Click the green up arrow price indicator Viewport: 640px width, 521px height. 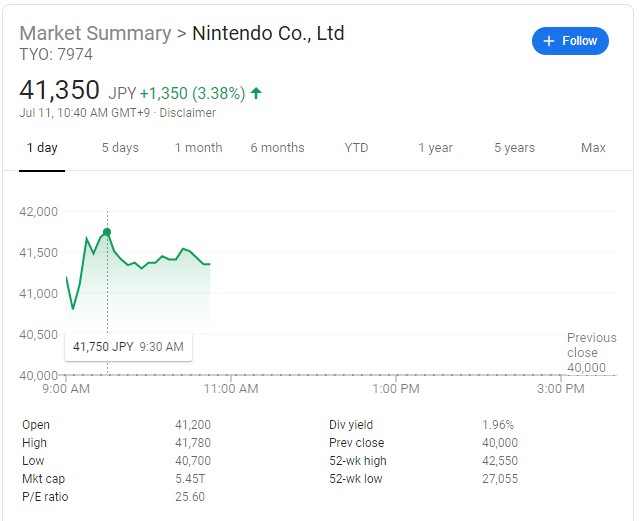tap(256, 93)
